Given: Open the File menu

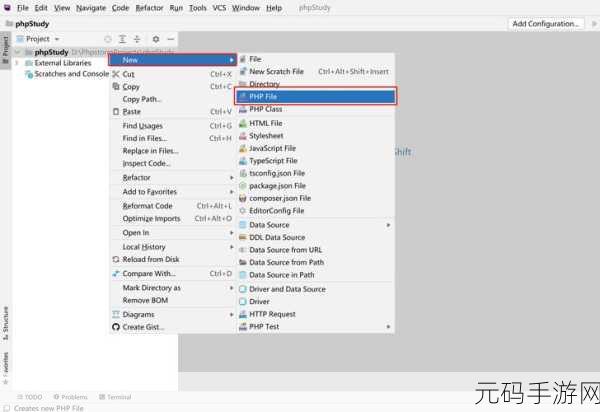Looking at the screenshot, I should pyautogui.click(x=23, y=8).
